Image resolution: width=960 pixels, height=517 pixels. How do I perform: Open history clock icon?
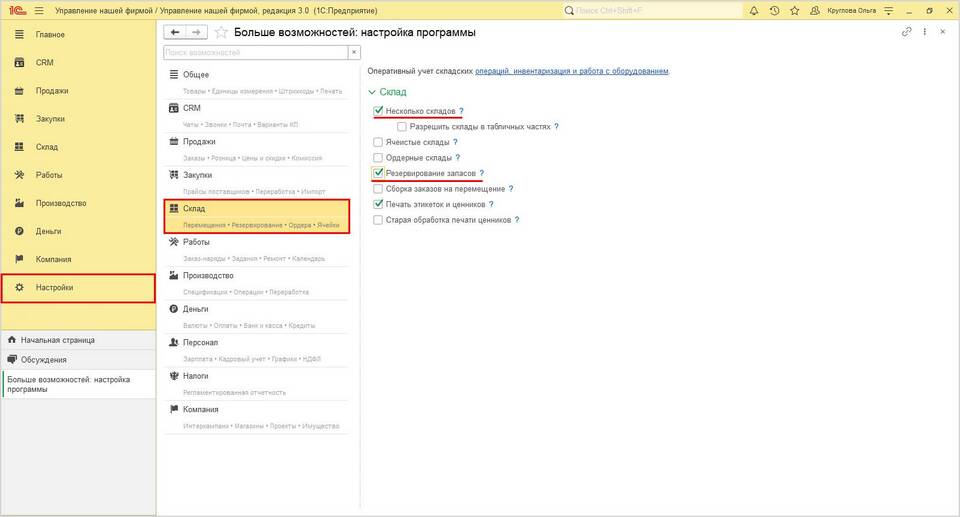point(774,10)
